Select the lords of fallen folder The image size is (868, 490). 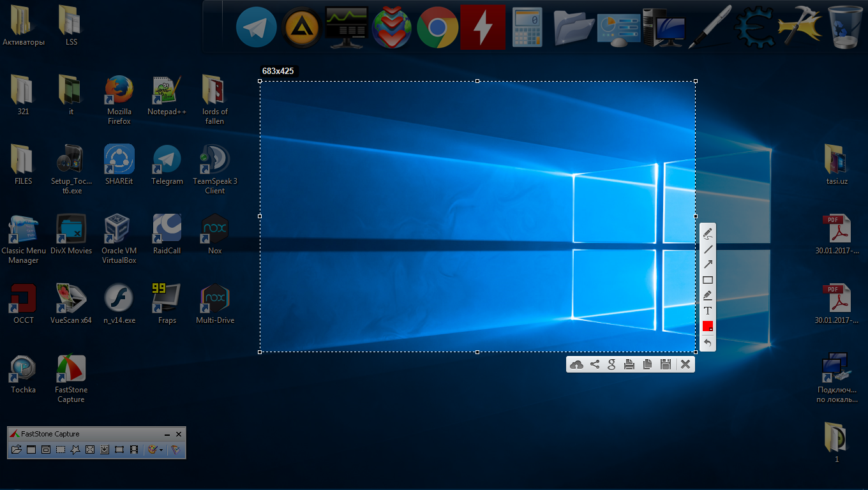coord(214,100)
